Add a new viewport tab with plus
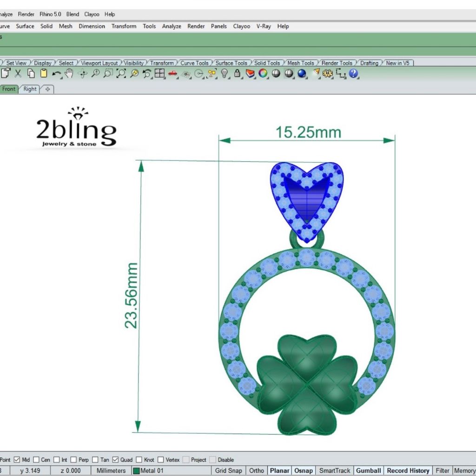Image resolution: width=476 pixels, height=476 pixels. pyautogui.click(x=47, y=89)
